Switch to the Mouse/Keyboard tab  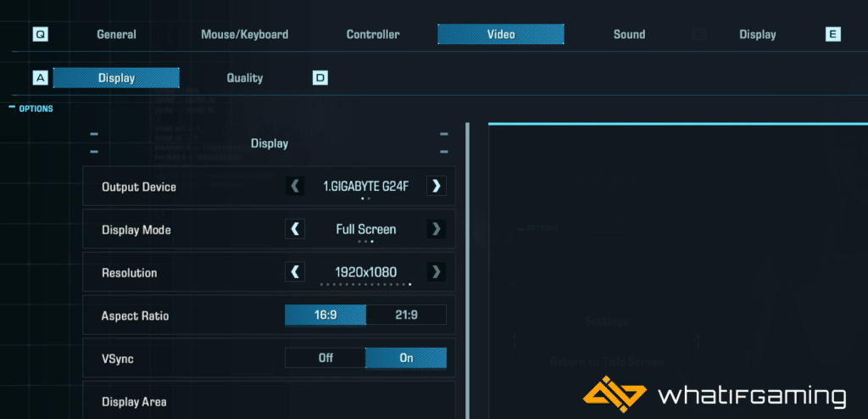click(x=244, y=35)
